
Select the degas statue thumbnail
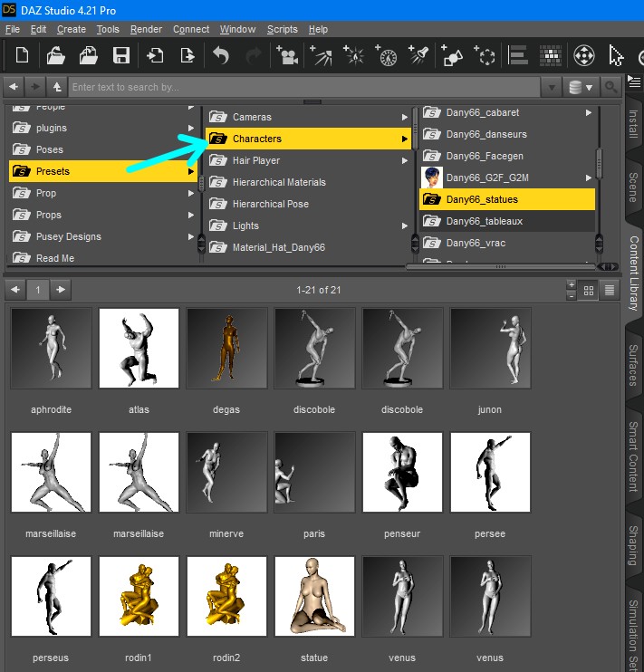click(226, 348)
